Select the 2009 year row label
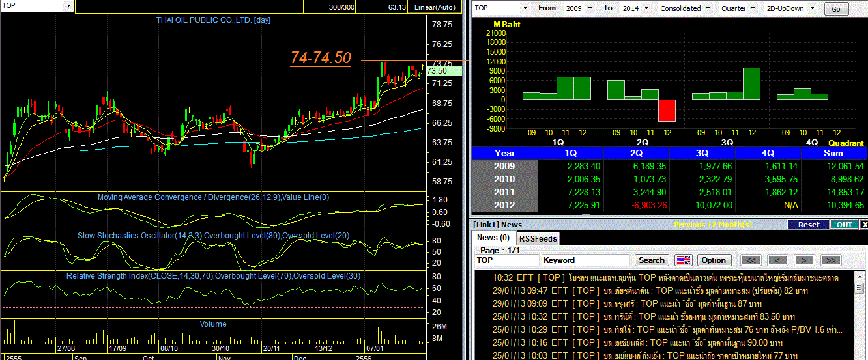The image size is (868, 360). pyautogui.click(x=504, y=166)
